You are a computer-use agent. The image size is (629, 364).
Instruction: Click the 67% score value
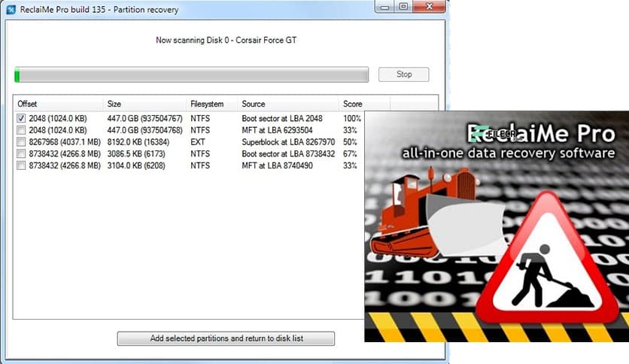[350, 153]
